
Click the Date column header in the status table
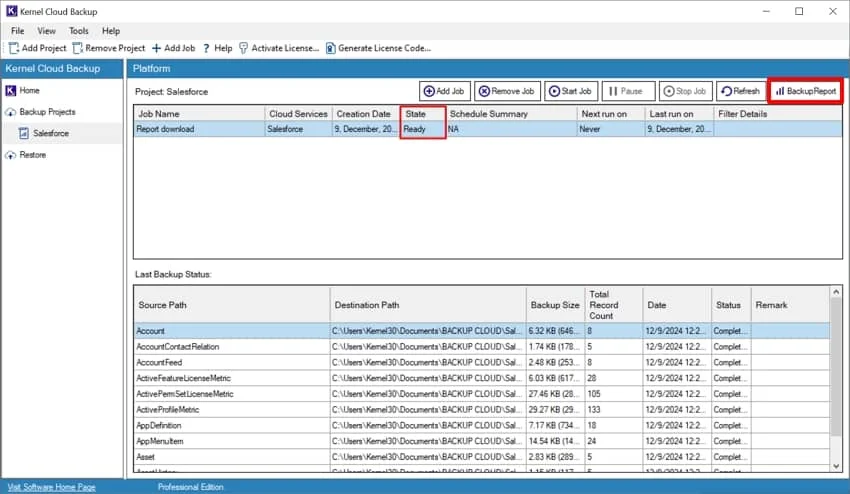pyautogui.click(x=677, y=305)
